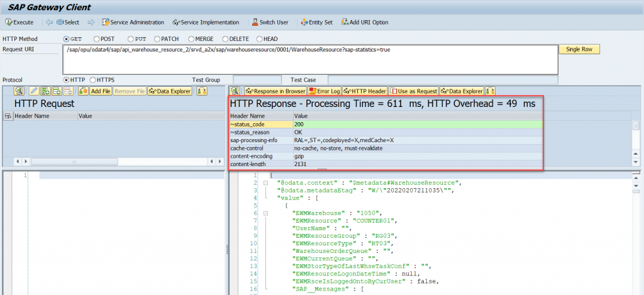Select the GET HTTP method
The image size is (644, 295).
click(x=66, y=39)
